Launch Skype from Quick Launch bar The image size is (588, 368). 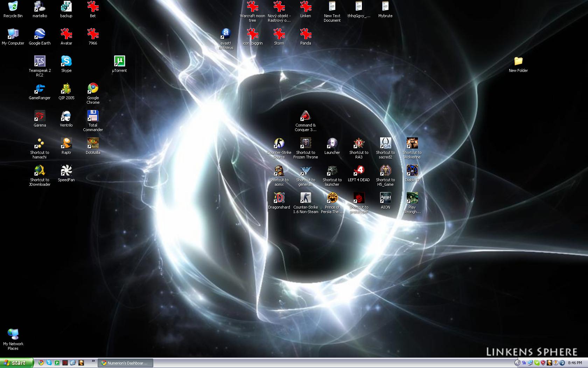(49, 363)
